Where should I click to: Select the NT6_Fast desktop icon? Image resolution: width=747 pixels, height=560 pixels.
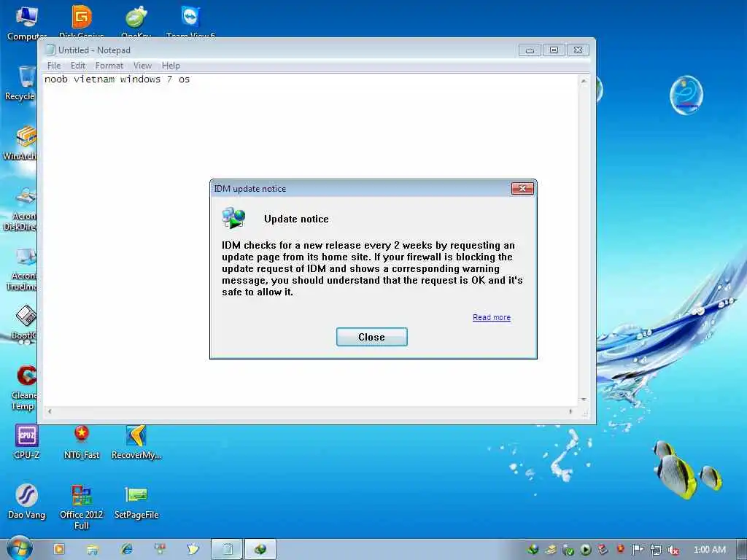point(82,441)
